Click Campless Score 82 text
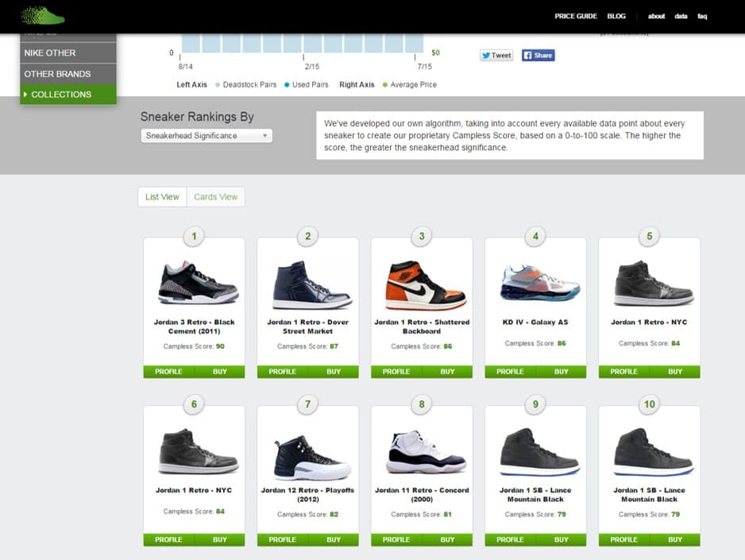 coord(308,515)
